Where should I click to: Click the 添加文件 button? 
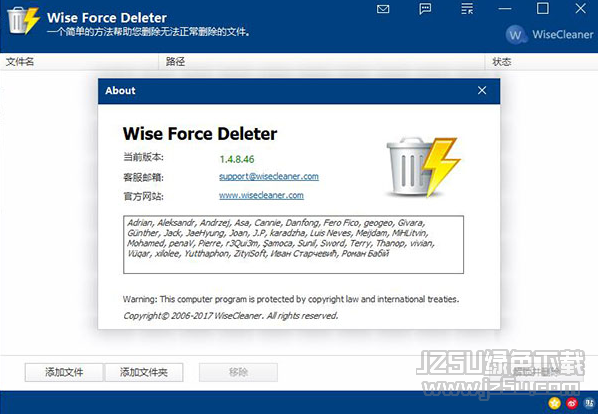(64, 372)
